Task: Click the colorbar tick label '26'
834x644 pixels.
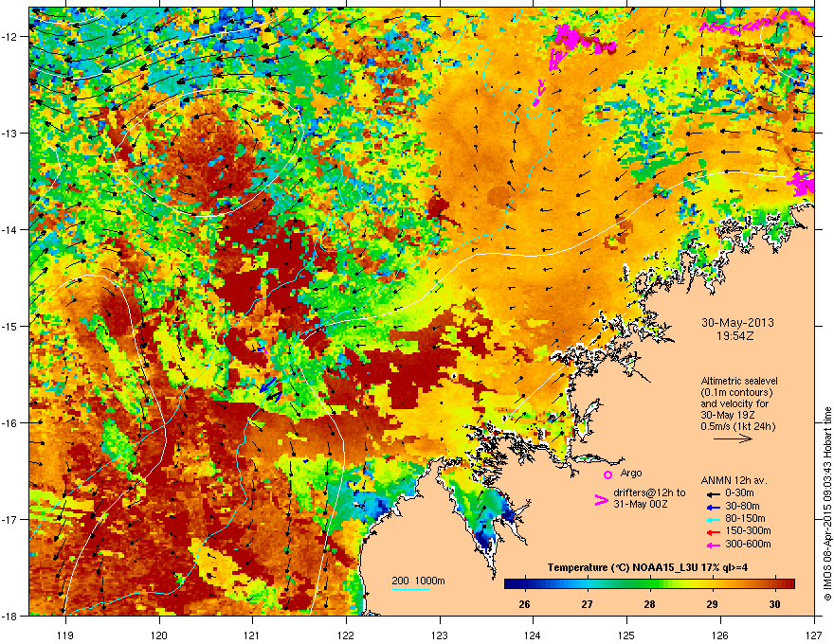Action: (524, 604)
